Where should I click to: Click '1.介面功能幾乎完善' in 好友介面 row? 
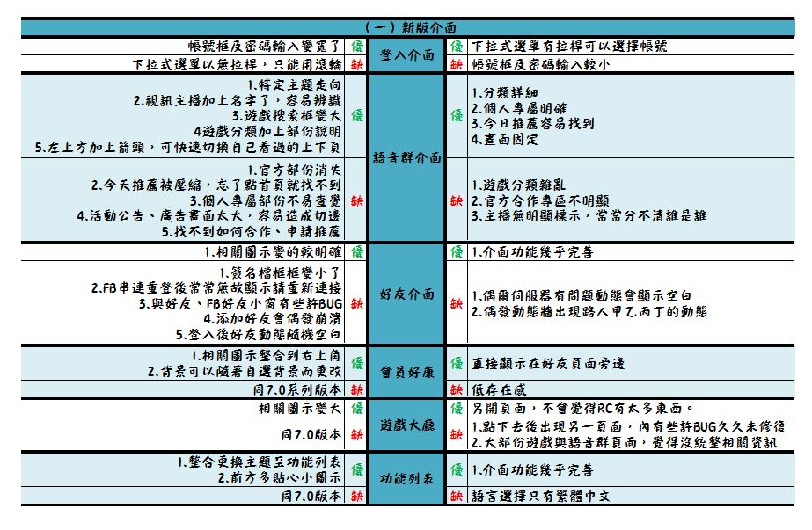[x=532, y=252]
